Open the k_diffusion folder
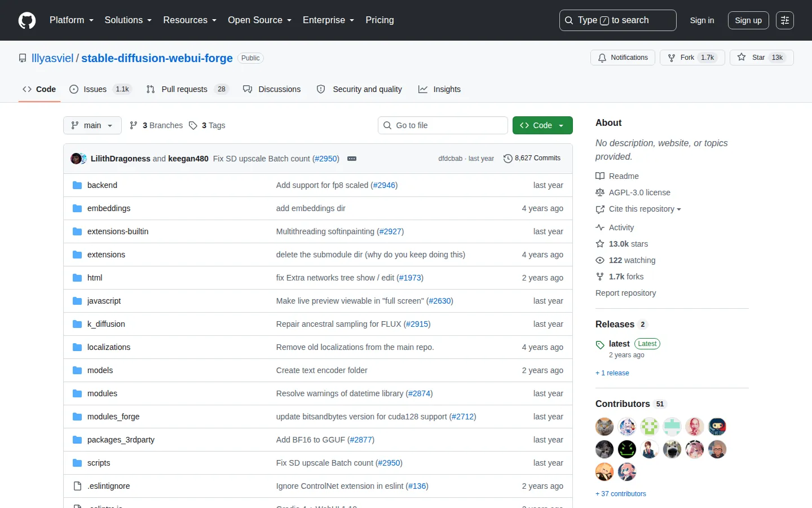This screenshot has height=508, width=812. point(106,324)
